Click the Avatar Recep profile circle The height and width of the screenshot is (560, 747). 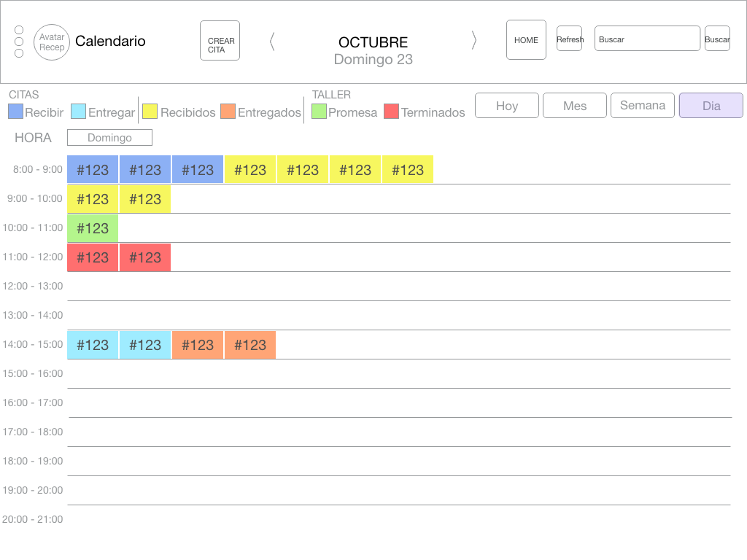coord(52,42)
